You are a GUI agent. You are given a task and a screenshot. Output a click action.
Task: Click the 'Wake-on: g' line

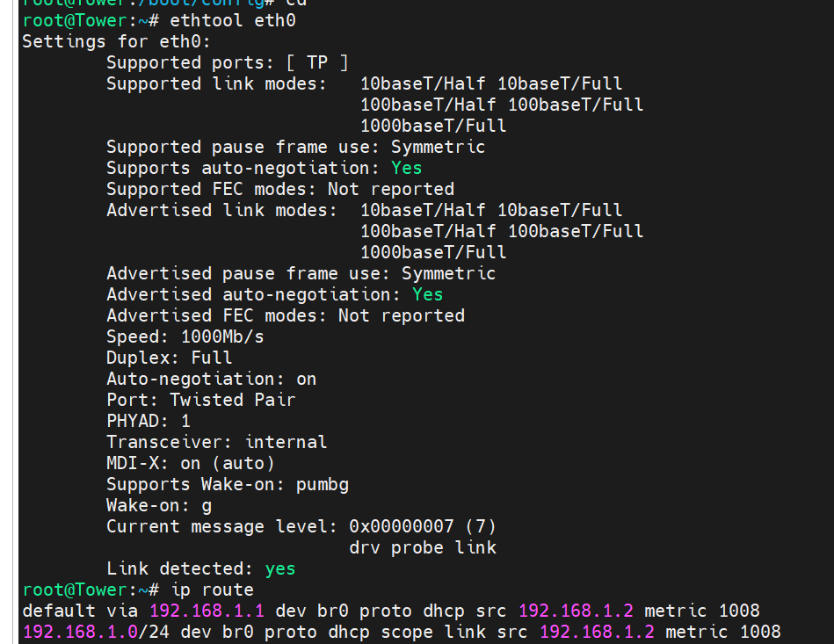159,506
